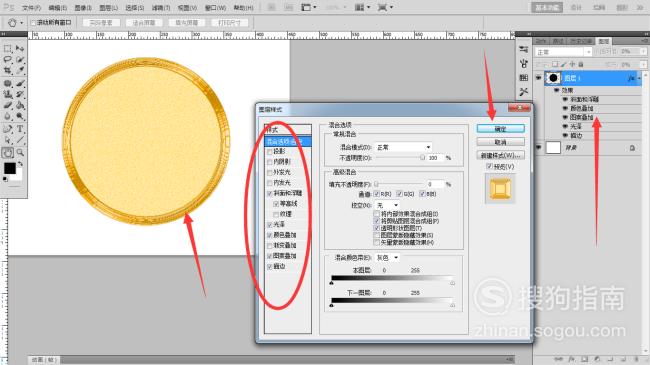650x365 pixels.
Task: Click the black foreground color swatch
Action: [x=10, y=168]
